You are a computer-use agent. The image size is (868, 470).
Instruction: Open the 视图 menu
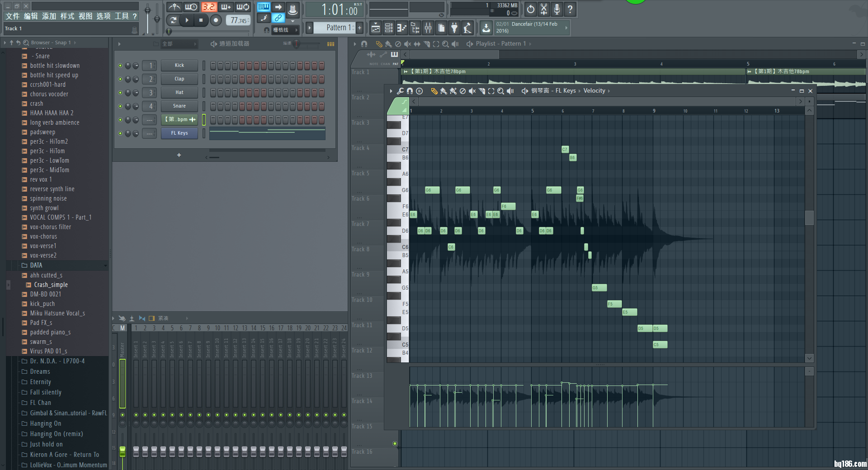point(85,16)
